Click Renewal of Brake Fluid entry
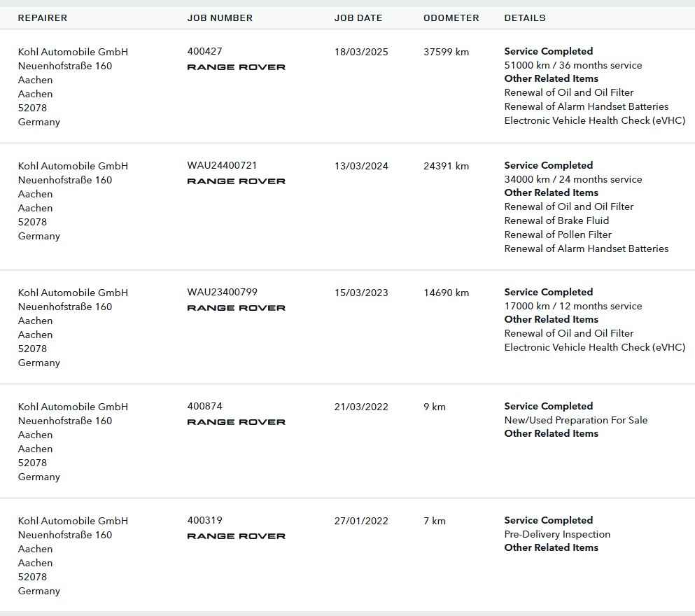 click(x=556, y=220)
